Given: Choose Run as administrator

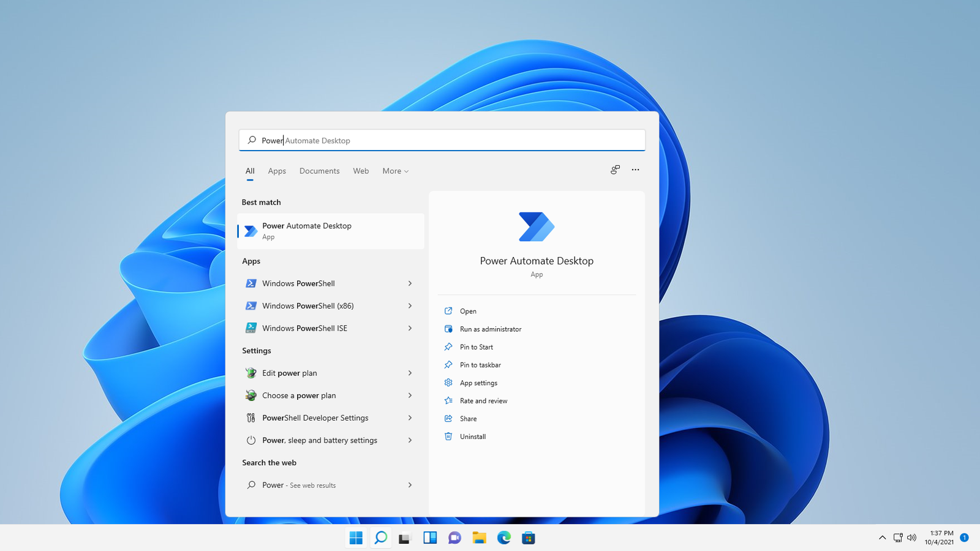Looking at the screenshot, I should pos(491,329).
